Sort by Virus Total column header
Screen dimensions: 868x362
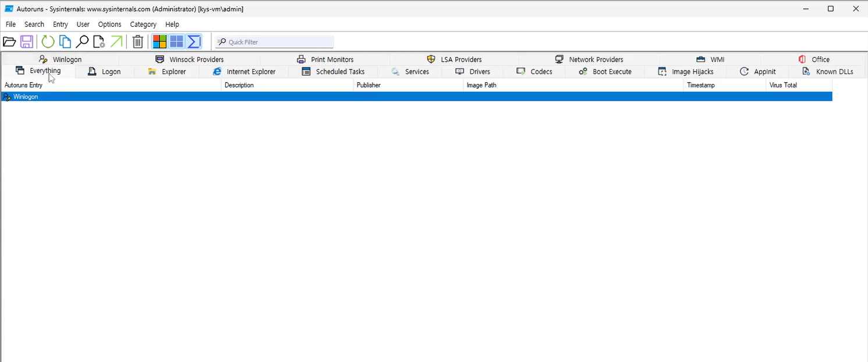(799, 85)
